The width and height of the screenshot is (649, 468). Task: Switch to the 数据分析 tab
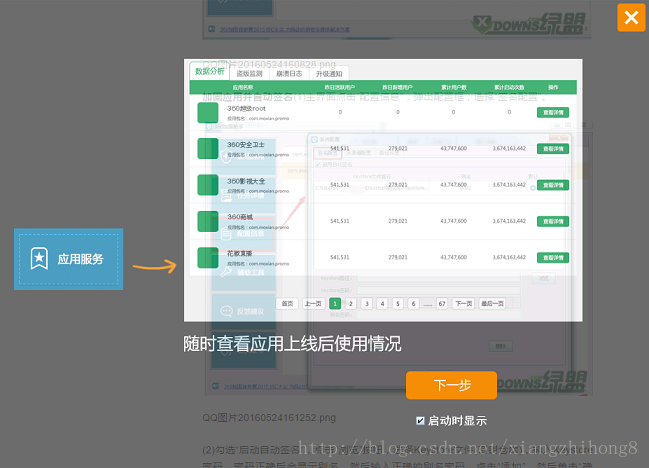point(210,71)
